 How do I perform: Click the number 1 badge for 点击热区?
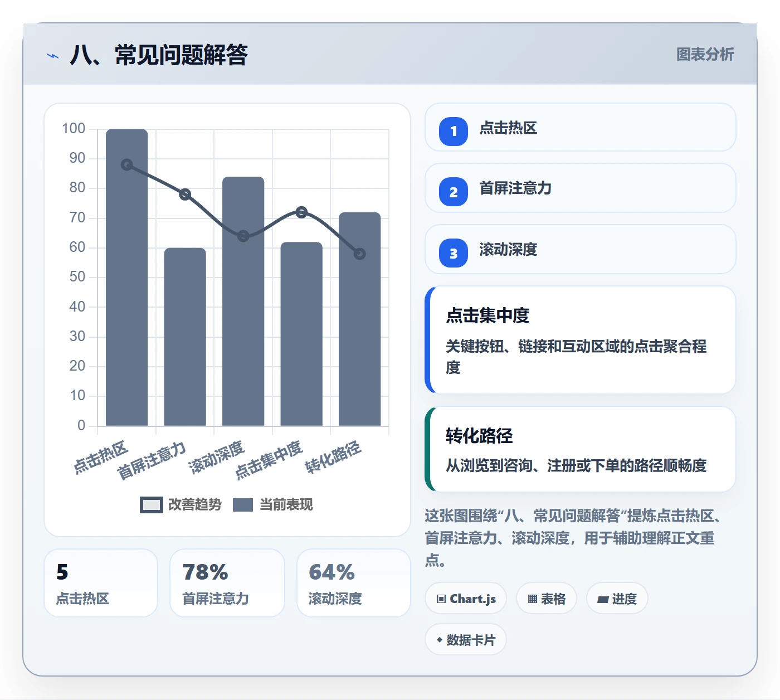point(454,132)
